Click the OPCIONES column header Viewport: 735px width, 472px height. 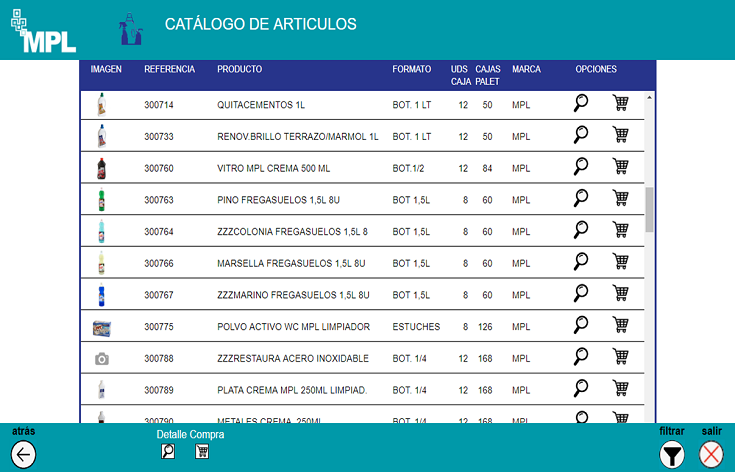[x=596, y=69]
